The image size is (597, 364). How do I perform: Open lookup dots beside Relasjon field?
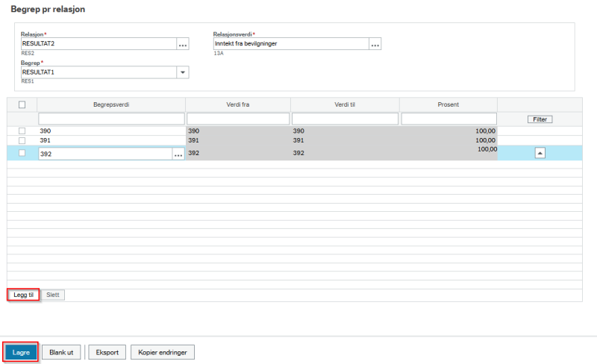(183, 44)
